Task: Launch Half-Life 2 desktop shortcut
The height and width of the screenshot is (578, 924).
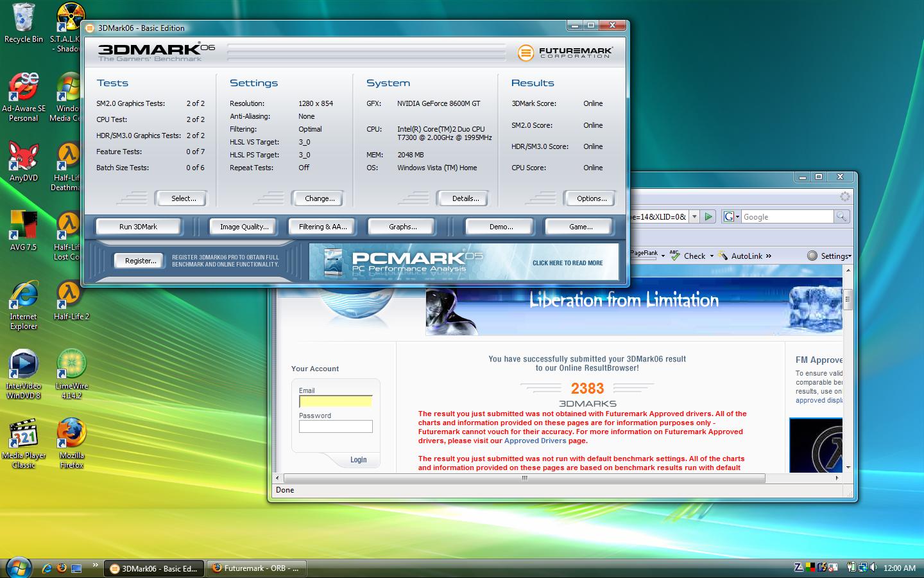Action: 72,301
